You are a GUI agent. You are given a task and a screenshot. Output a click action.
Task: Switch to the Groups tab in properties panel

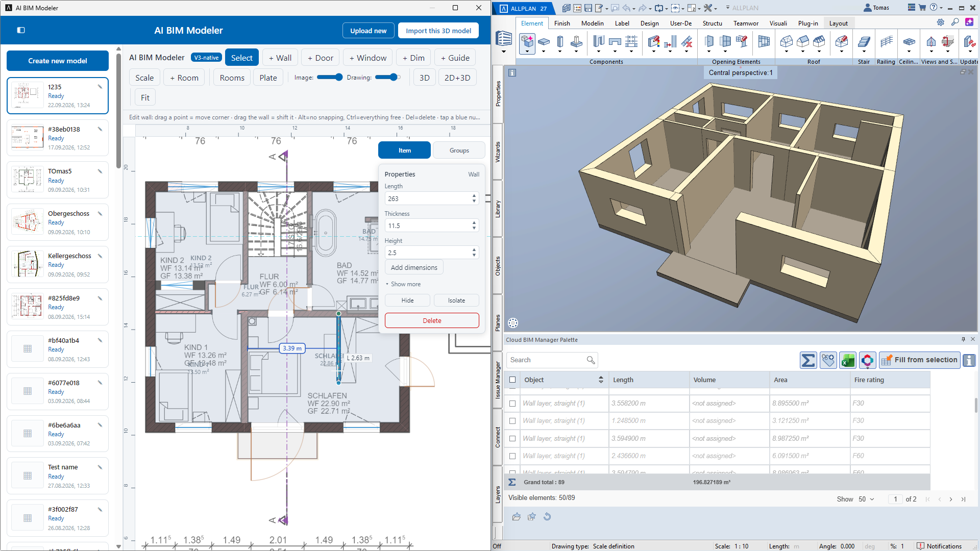(459, 151)
